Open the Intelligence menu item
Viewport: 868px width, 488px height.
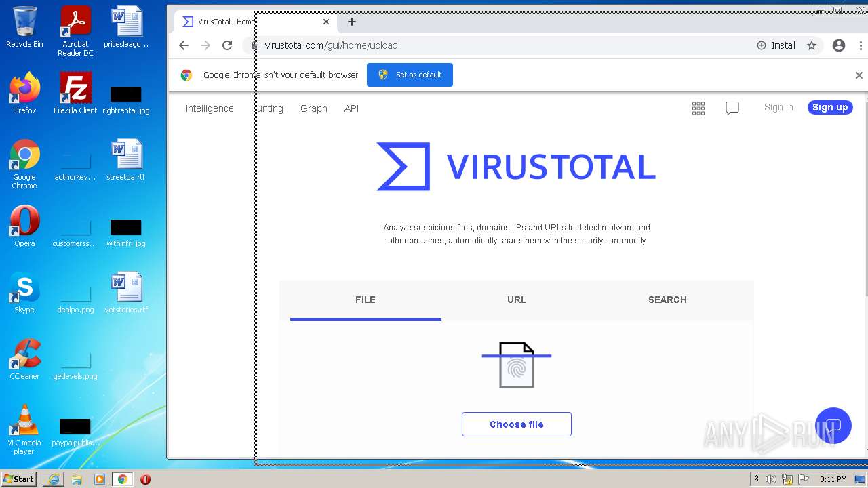click(210, 108)
